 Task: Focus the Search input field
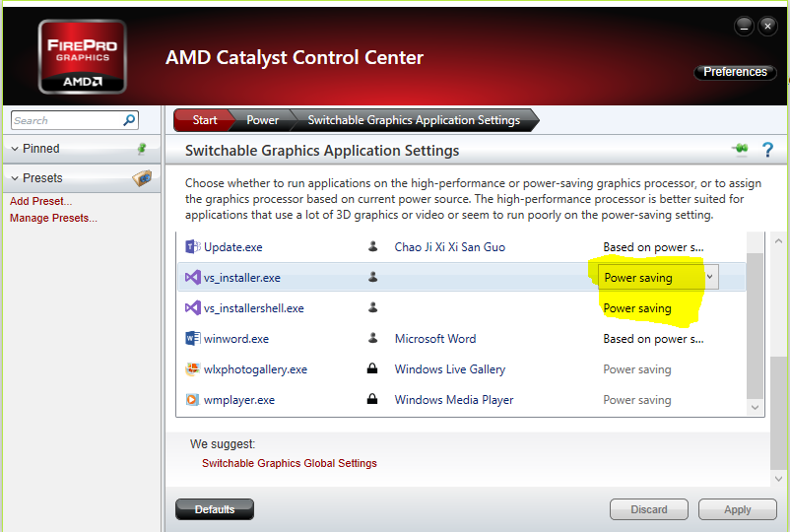[65, 120]
